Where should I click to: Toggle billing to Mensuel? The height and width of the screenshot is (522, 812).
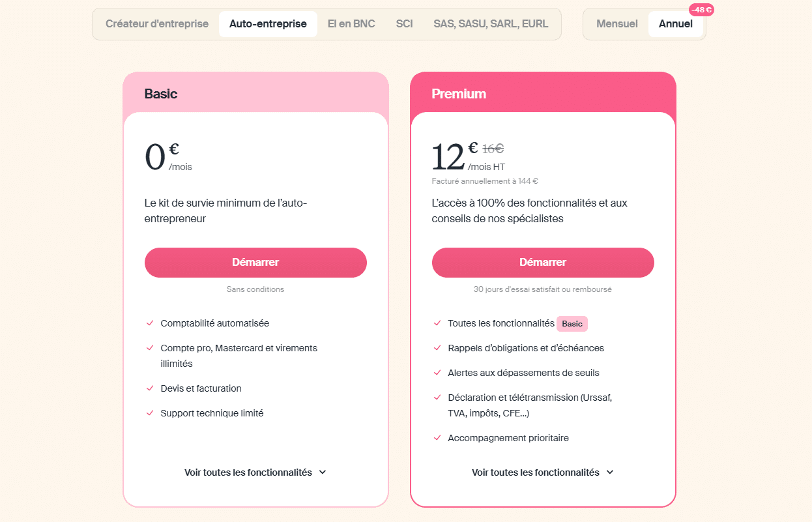[617, 24]
